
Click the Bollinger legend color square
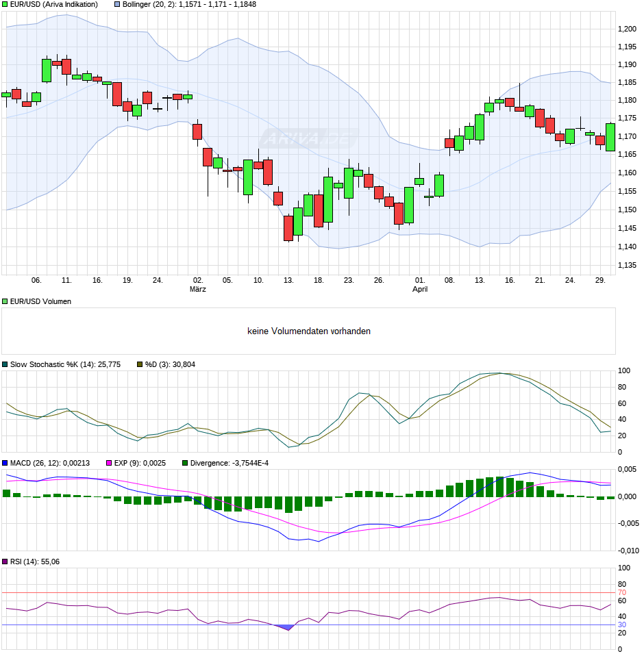[x=117, y=5]
